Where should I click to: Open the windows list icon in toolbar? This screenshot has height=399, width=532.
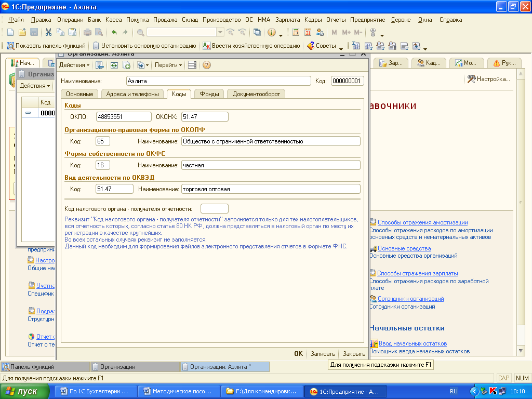(257, 32)
